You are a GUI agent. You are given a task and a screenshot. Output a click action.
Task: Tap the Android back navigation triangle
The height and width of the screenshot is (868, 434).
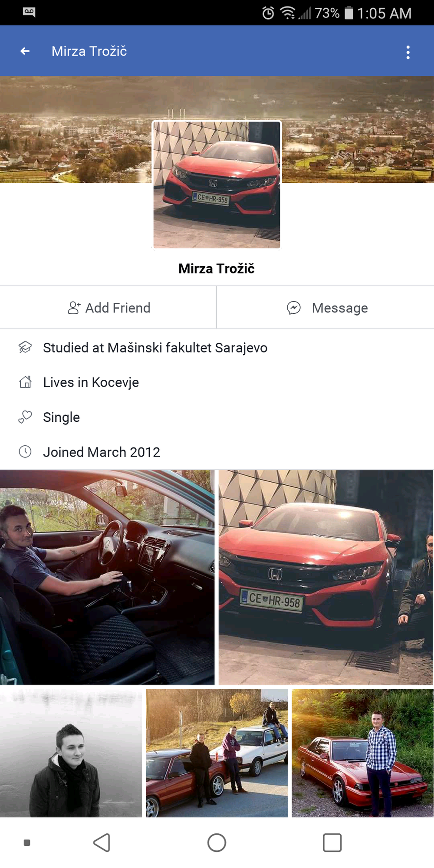(102, 843)
